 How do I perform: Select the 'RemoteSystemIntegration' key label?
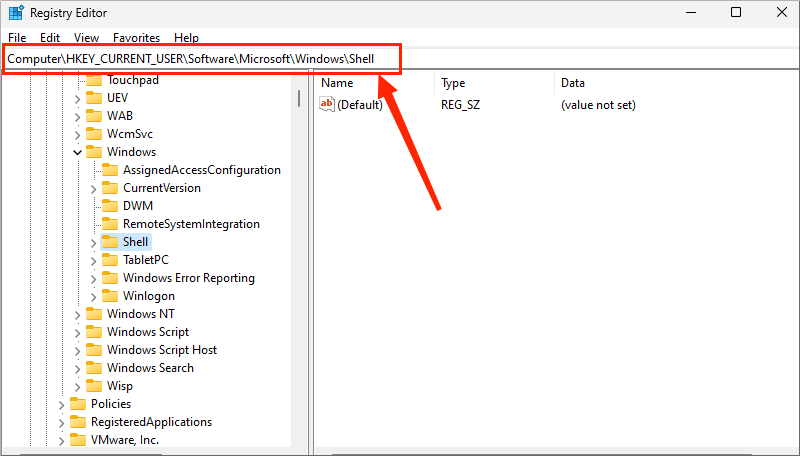(x=191, y=224)
